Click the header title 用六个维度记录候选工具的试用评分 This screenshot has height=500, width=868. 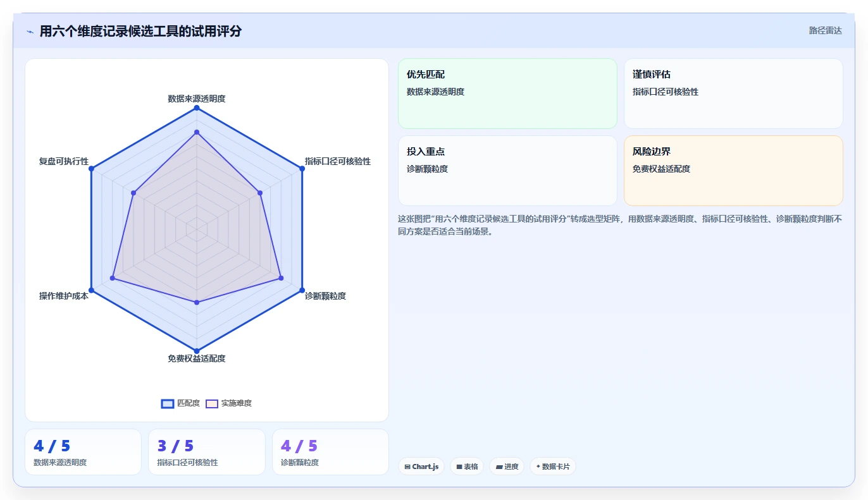coord(140,31)
